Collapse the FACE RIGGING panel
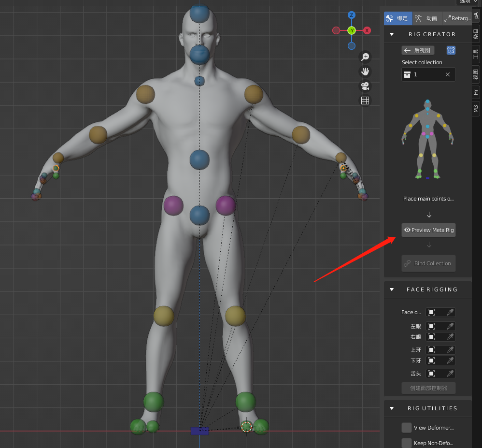The height and width of the screenshot is (448, 482). coord(392,289)
